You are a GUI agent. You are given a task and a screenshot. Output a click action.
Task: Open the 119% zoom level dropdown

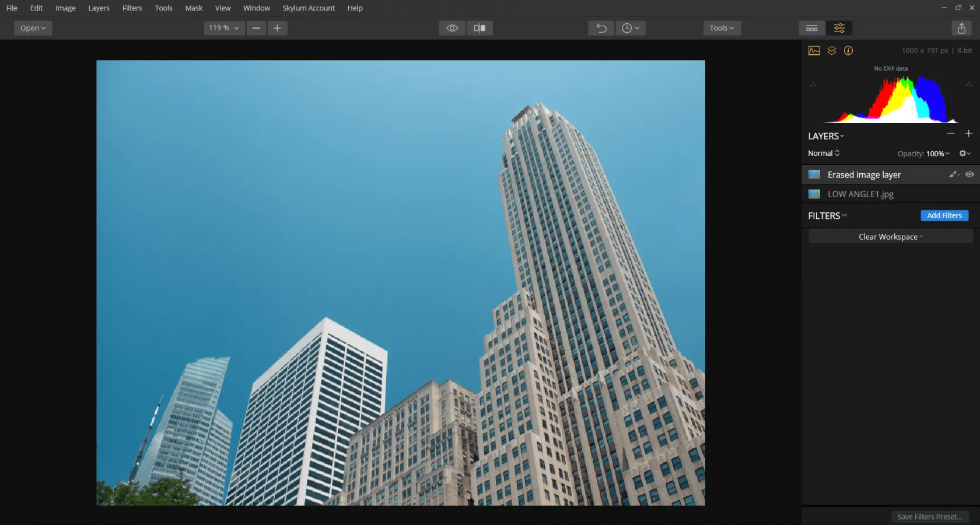coord(224,28)
